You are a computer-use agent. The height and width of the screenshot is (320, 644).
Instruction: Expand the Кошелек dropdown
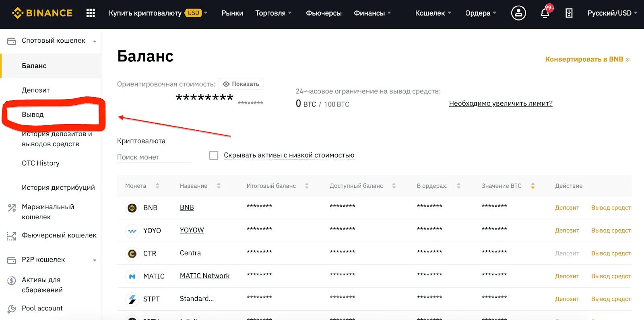(x=433, y=13)
